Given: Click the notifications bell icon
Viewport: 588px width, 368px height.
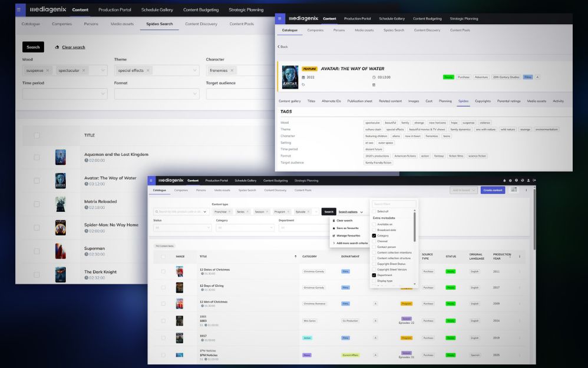Looking at the screenshot, I should pos(504,180).
